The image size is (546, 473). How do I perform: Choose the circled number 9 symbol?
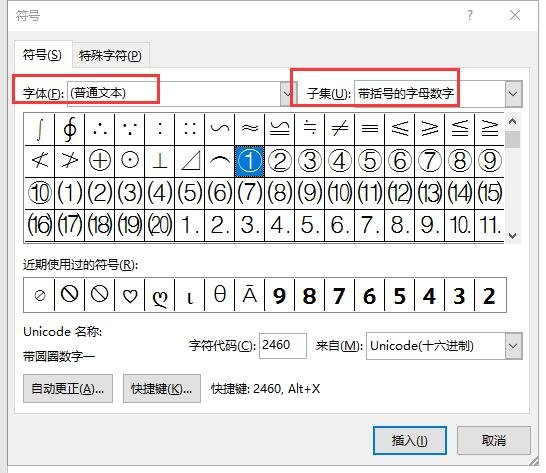[489, 161]
